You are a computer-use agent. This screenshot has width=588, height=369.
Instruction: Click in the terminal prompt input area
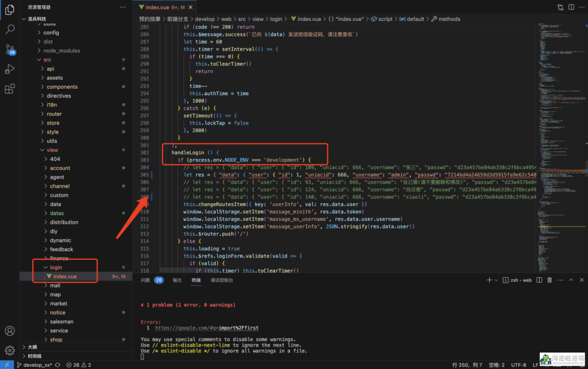point(142,356)
